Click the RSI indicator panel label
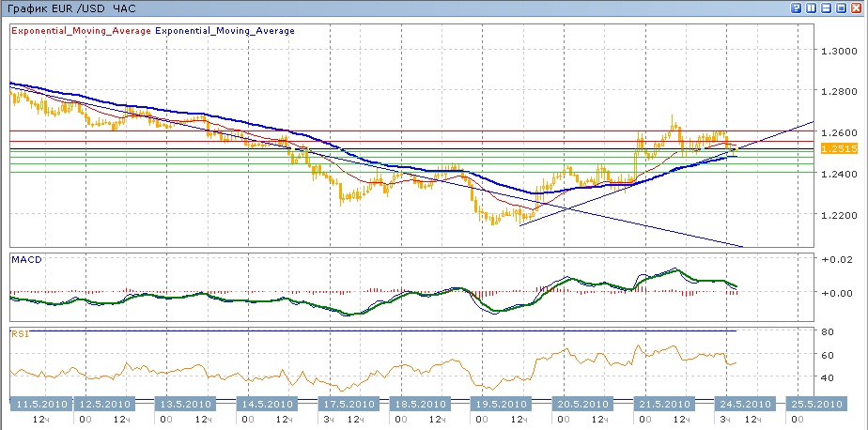Image resolution: width=868 pixels, height=430 pixels. [20, 332]
